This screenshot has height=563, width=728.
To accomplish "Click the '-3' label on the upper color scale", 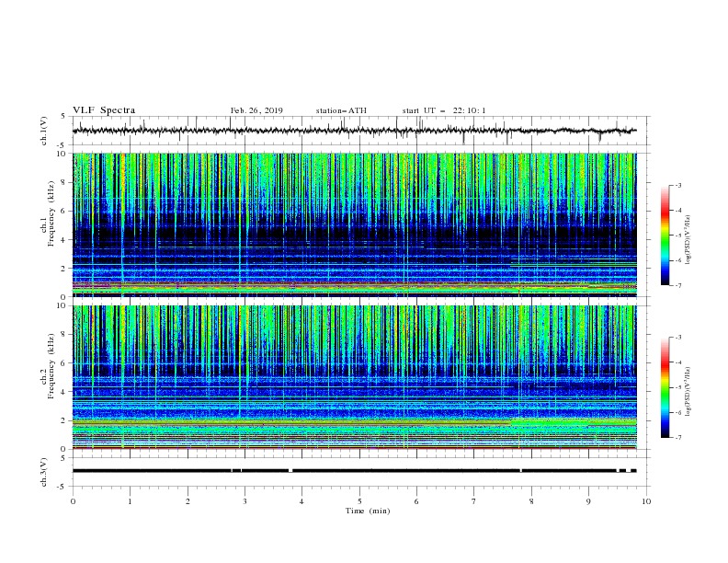I will (677, 185).
